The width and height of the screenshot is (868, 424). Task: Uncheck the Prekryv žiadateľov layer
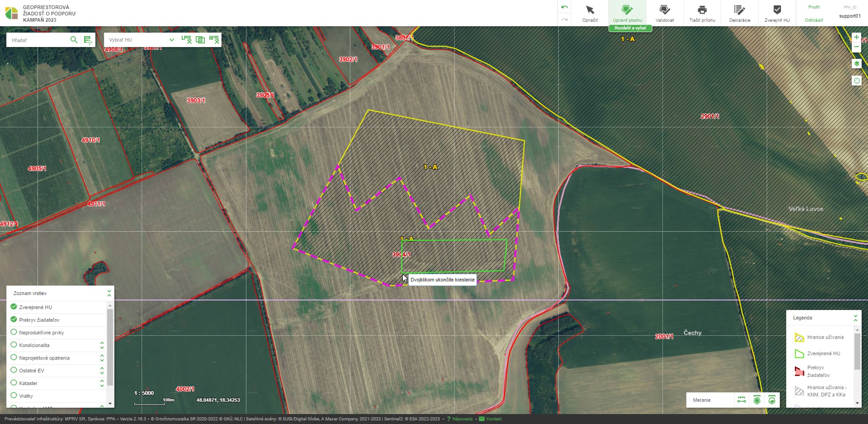[14, 319]
